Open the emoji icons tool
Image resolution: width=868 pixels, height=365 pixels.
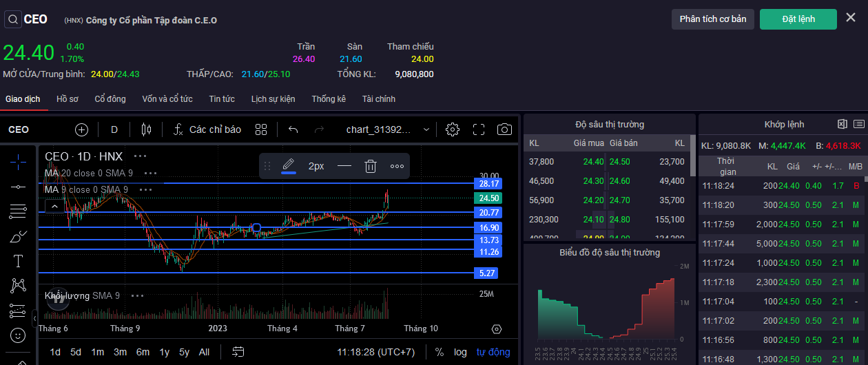coord(18,335)
